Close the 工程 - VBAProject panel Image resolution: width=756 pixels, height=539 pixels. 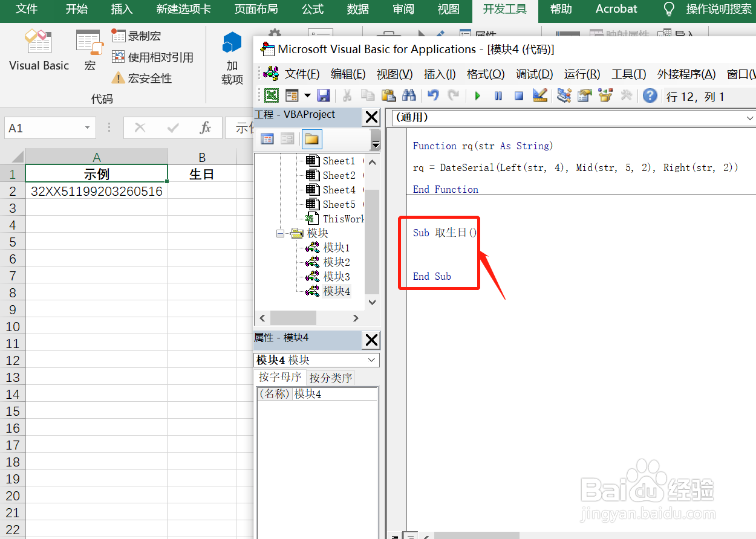pyautogui.click(x=371, y=117)
